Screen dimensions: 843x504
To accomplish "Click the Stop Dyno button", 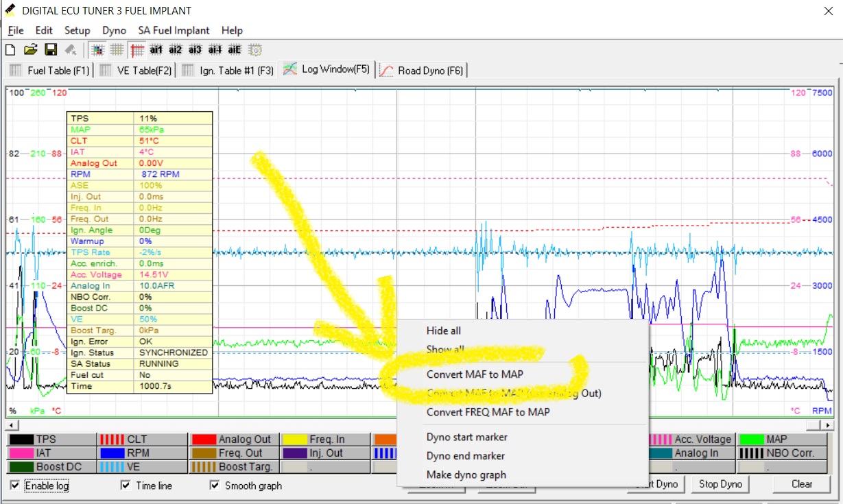I will 720,484.
